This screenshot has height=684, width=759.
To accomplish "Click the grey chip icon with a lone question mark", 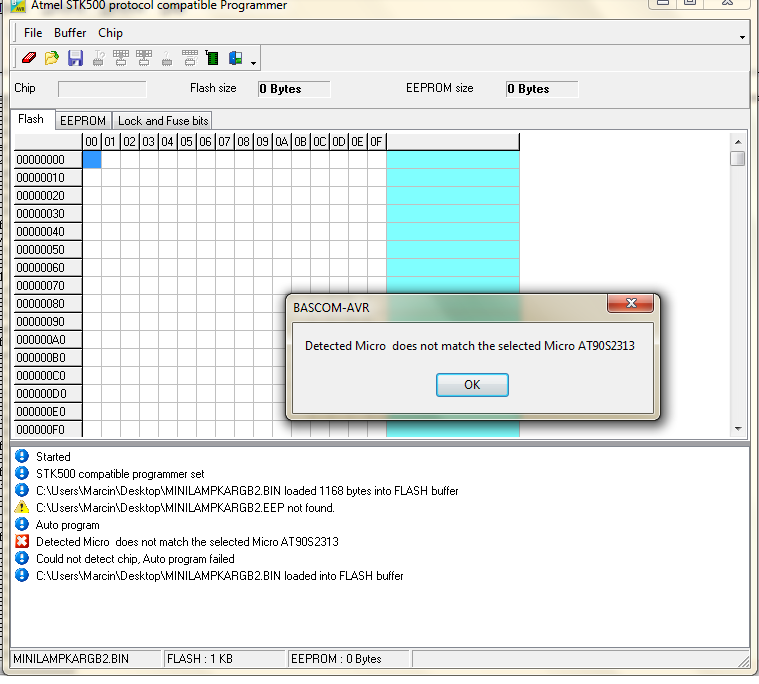I will [167, 59].
